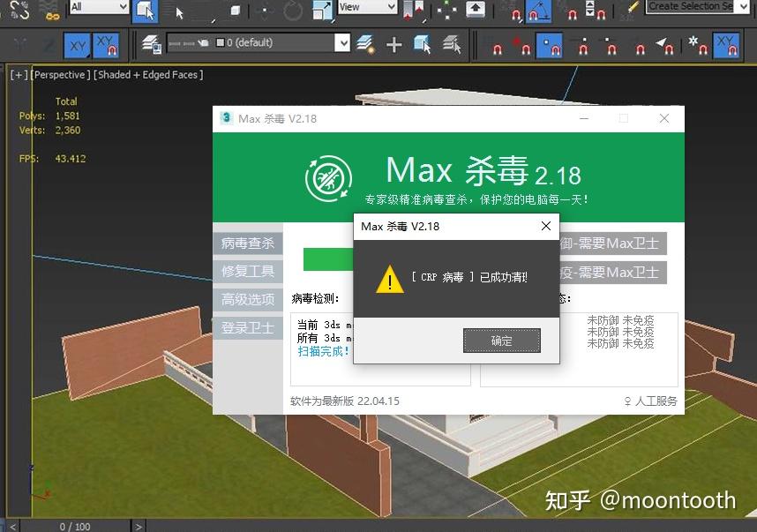This screenshot has width=757, height=532.
Task: Open the Select by Name dialog
Action: [x=179, y=11]
